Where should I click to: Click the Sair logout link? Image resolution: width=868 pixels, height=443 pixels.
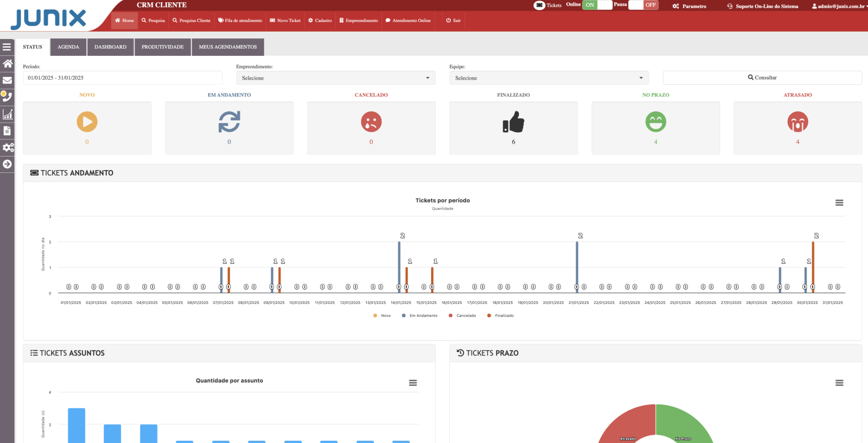(453, 20)
